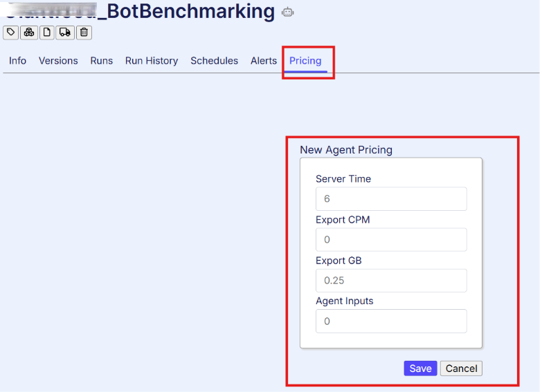Viewport: 542px width, 392px height.
Task: Click the trash can delete icon
Action: coord(84,32)
